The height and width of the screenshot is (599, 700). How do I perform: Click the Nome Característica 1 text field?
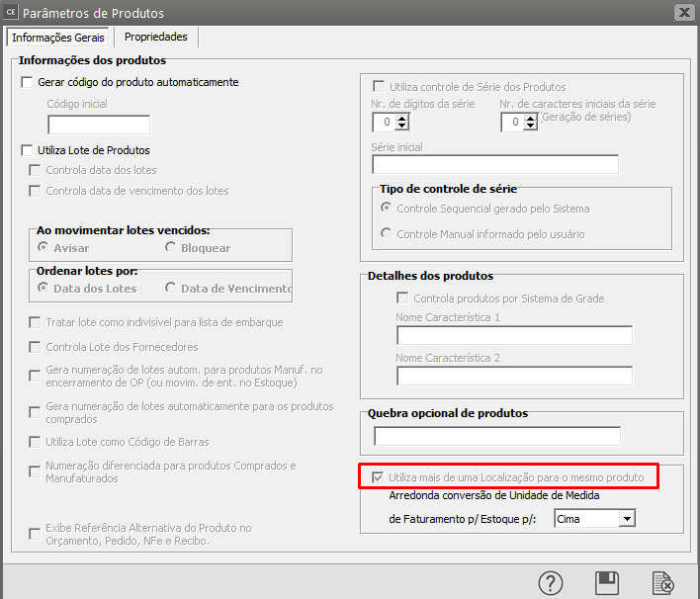(x=514, y=336)
